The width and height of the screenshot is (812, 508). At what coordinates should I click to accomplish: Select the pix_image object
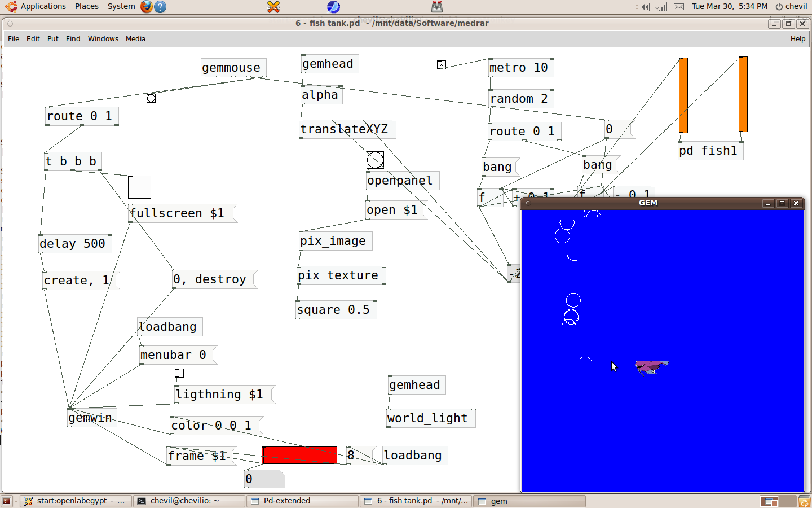point(336,241)
